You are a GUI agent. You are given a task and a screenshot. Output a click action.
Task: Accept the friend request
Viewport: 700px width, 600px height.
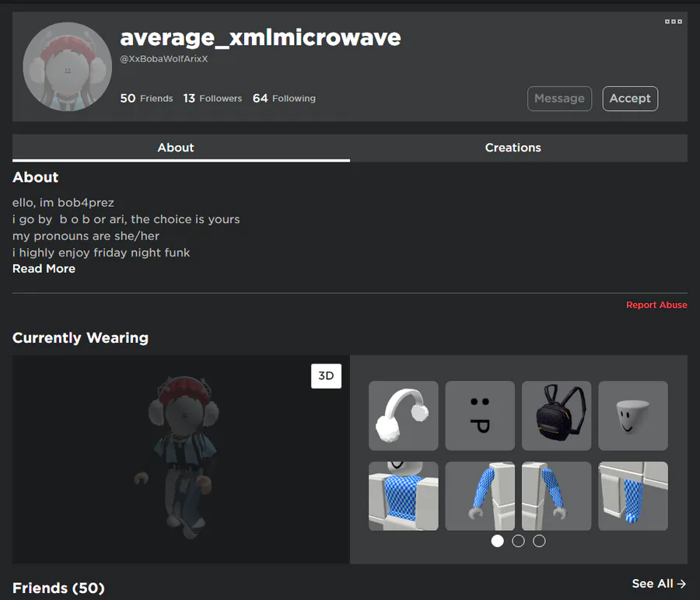point(630,99)
